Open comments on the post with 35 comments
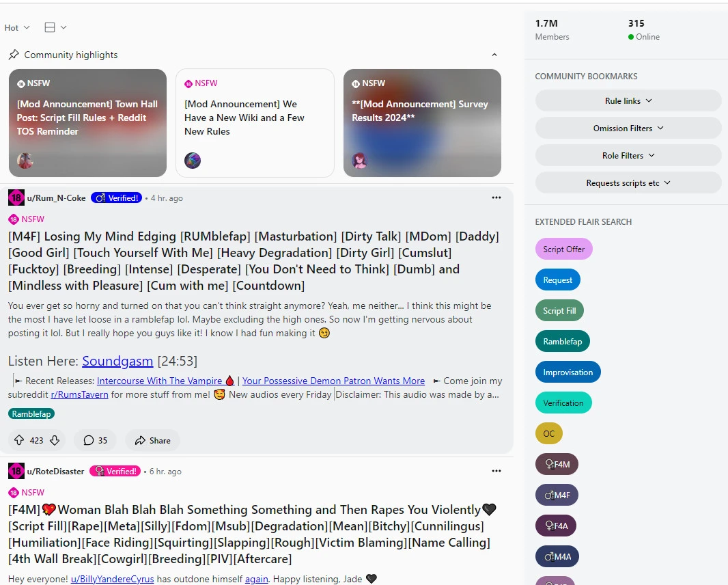This screenshot has width=728, height=585. [x=96, y=441]
